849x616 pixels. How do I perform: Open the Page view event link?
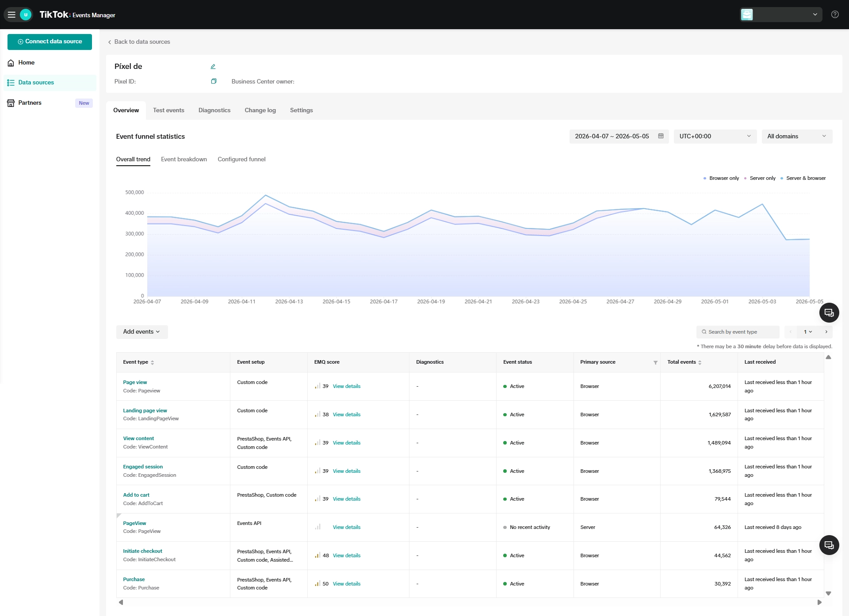[x=135, y=382]
